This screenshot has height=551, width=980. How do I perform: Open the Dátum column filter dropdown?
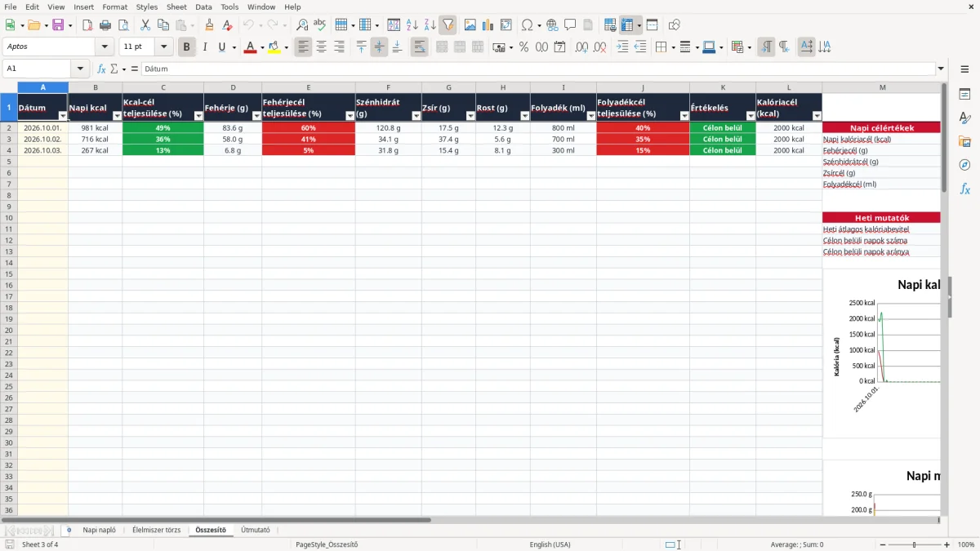63,116
